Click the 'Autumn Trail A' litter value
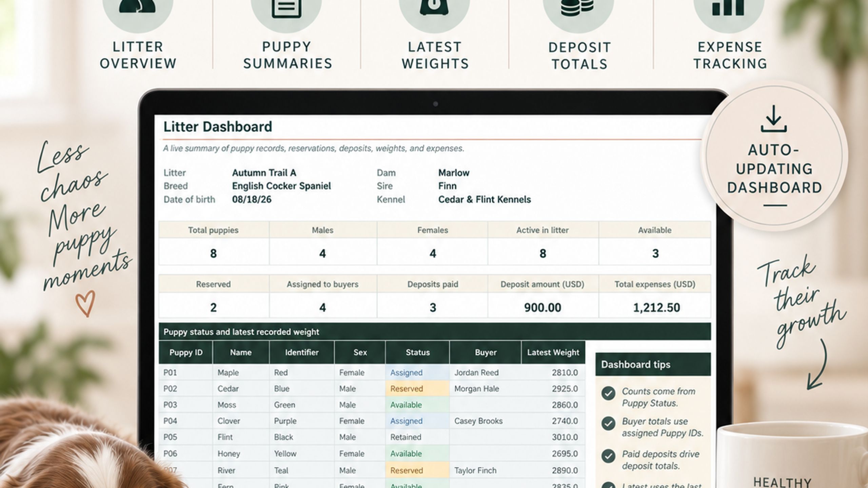Viewport: 868px width, 488px height. [x=264, y=173]
